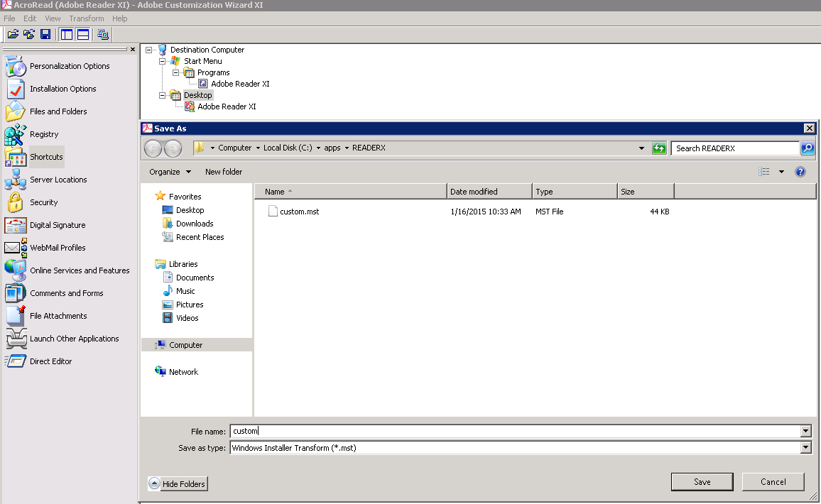The image size is (821, 504).
Task: Open the Save as type dropdown
Action: click(x=805, y=448)
